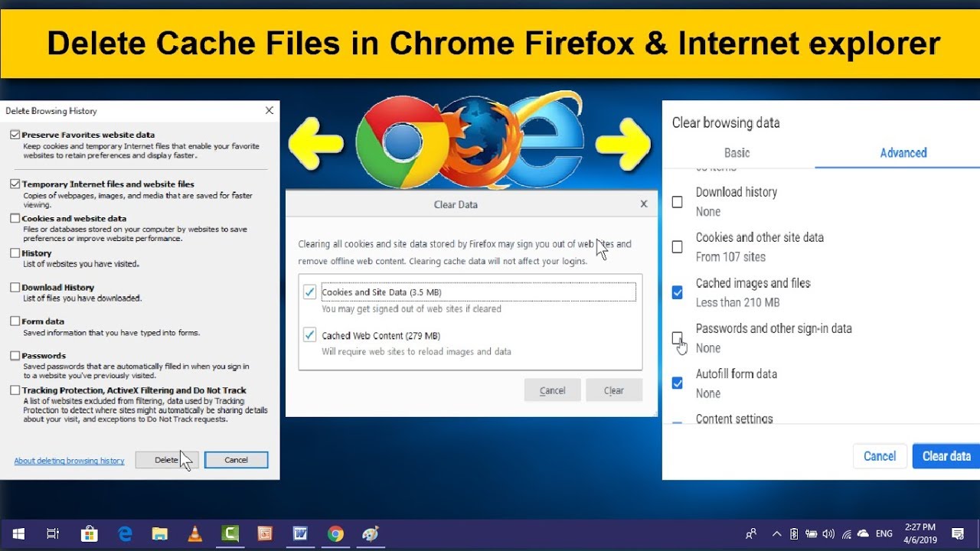Click Delete in Delete Browsing History
The image size is (980, 551).
(167, 460)
